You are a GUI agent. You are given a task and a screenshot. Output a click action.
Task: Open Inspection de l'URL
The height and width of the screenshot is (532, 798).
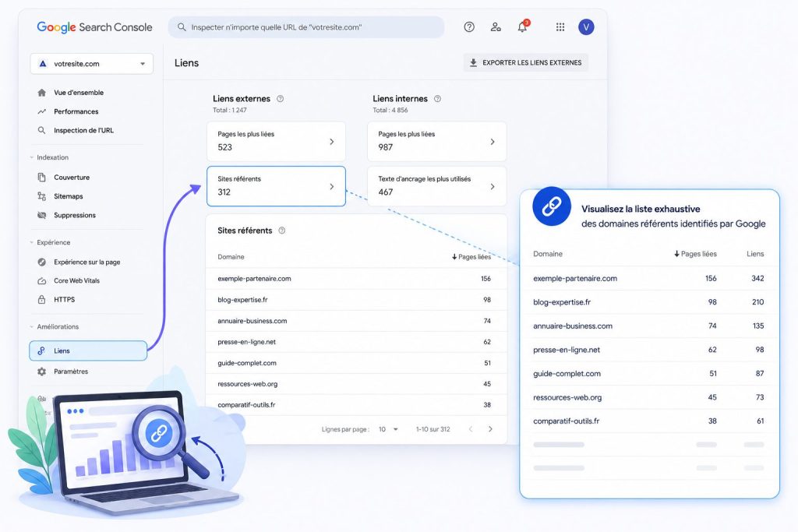(x=83, y=130)
